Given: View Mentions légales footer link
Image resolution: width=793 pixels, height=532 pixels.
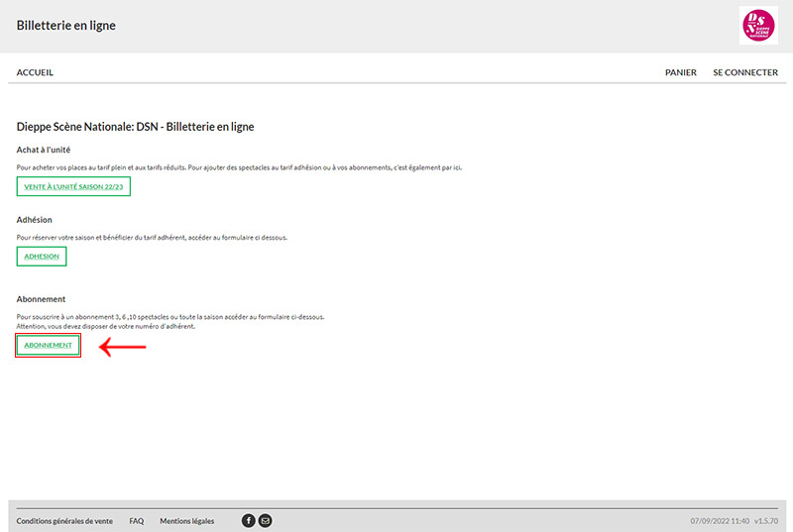Looking at the screenshot, I should 187,521.
